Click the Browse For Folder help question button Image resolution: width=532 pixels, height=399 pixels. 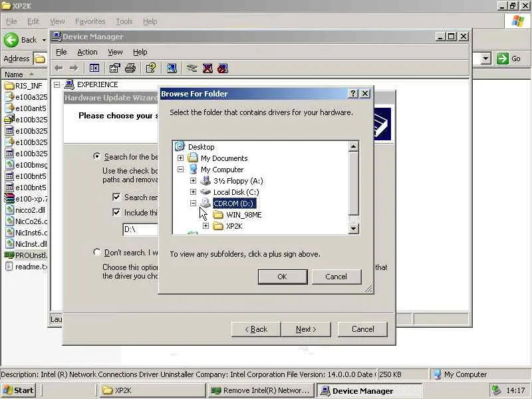pos(353,94)
